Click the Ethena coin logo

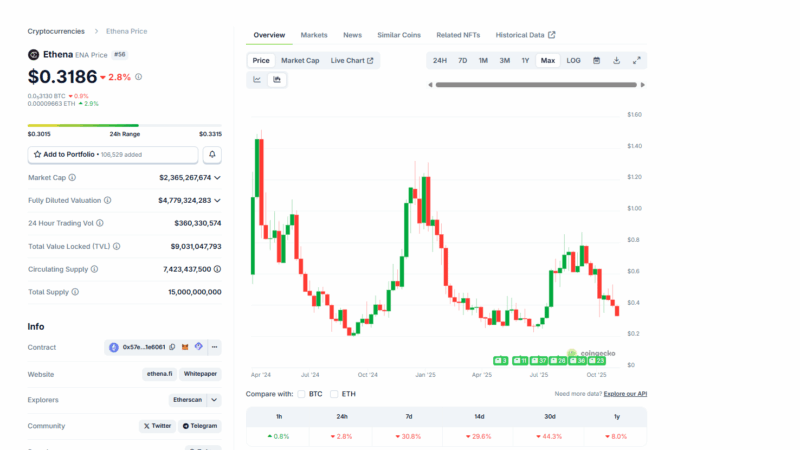[x=33, y=55]
